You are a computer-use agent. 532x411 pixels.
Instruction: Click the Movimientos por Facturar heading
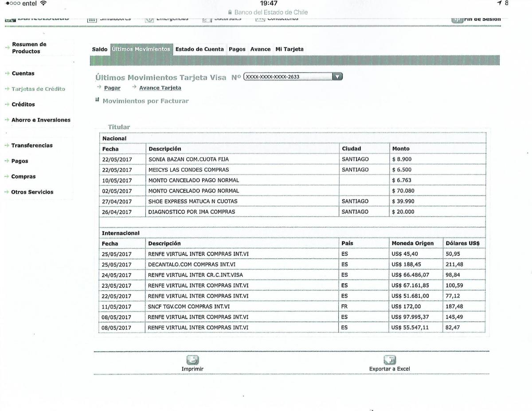click(x=145, y=101)
